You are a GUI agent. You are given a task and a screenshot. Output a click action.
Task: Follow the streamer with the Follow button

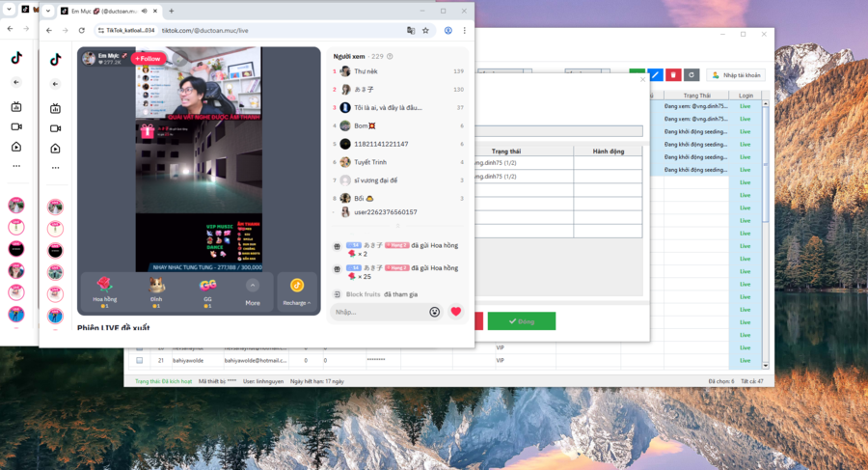click(x=148, y=59)
